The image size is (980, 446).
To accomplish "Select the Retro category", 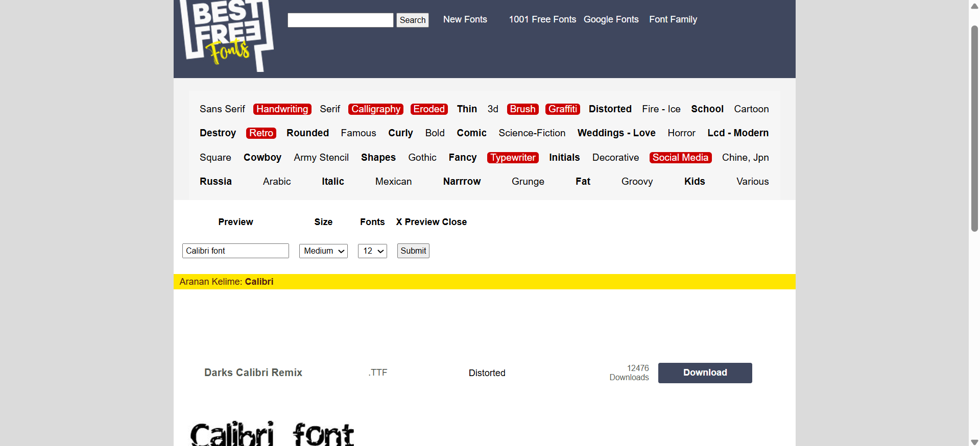I will 261,133.
